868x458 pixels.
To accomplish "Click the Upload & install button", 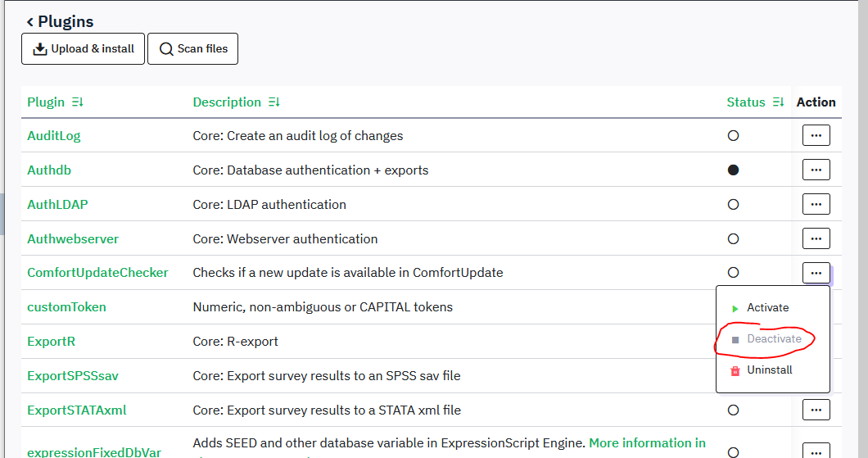I will point(83,49).
